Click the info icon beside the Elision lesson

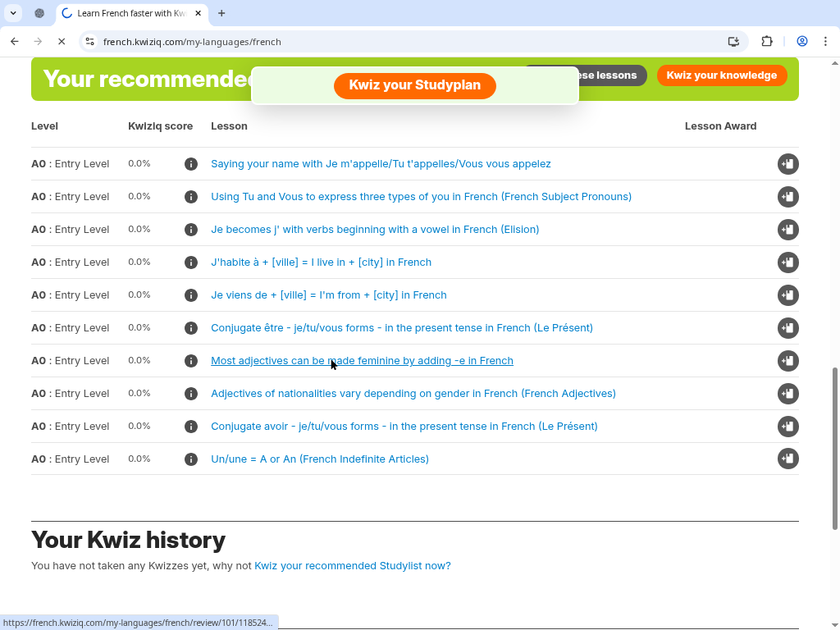(191, 230)
